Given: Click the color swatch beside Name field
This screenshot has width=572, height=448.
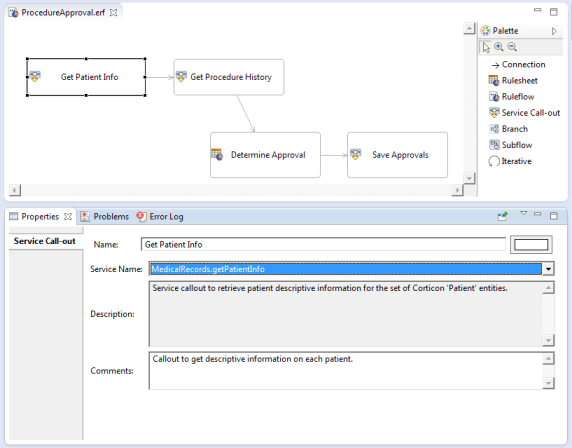Looking at the screenshot, I should pyautogui.click(x=531, y=244).
